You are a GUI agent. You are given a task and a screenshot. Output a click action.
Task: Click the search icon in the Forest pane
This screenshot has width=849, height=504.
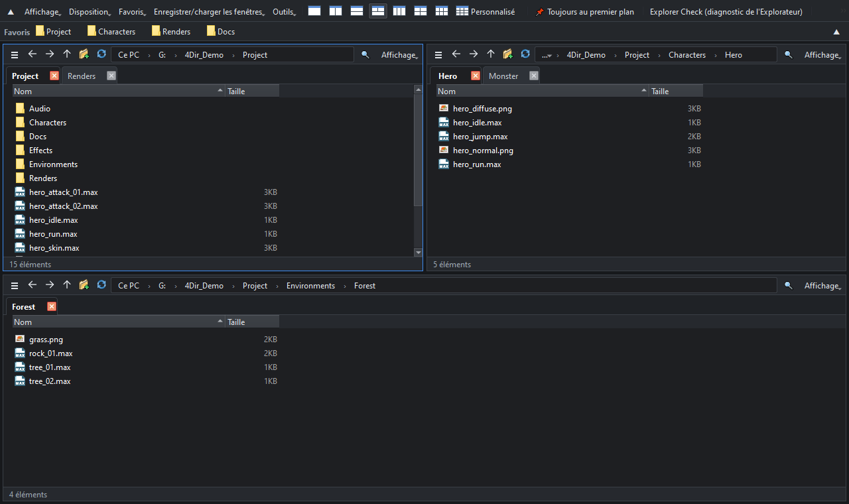[x=788, y=285]
